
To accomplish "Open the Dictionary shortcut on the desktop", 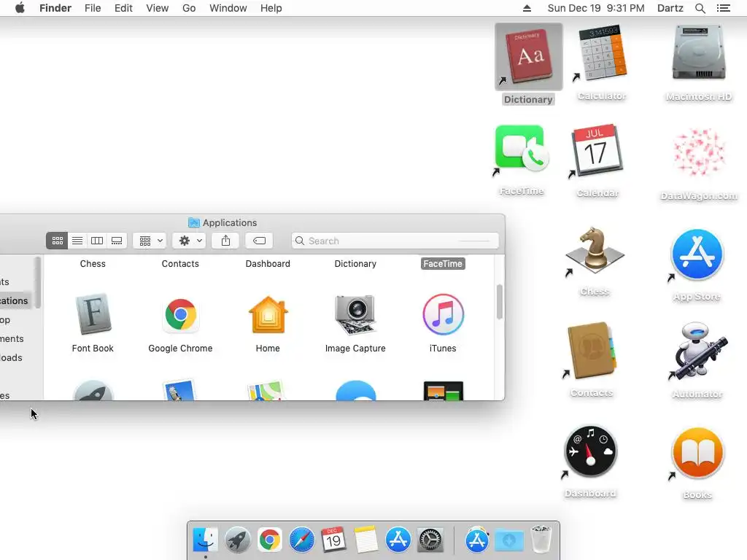I will [528, 57].
